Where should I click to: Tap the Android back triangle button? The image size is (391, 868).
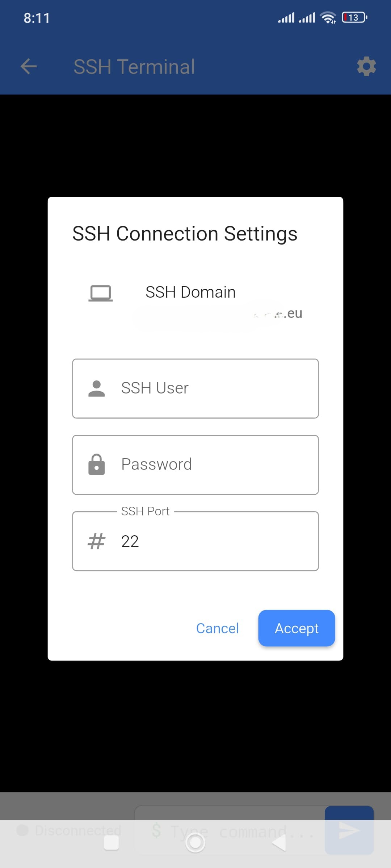pyautogui.click(x=279, y=843)
